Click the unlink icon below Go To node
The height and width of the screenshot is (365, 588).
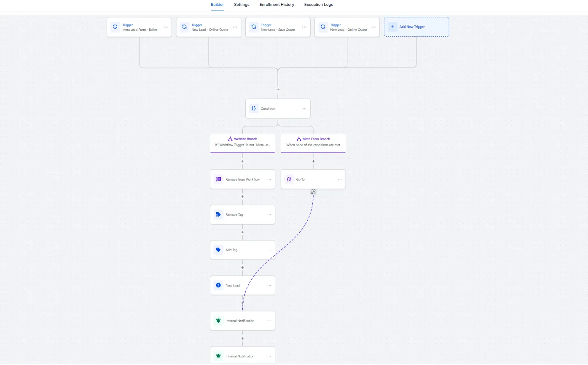point(313,192)
